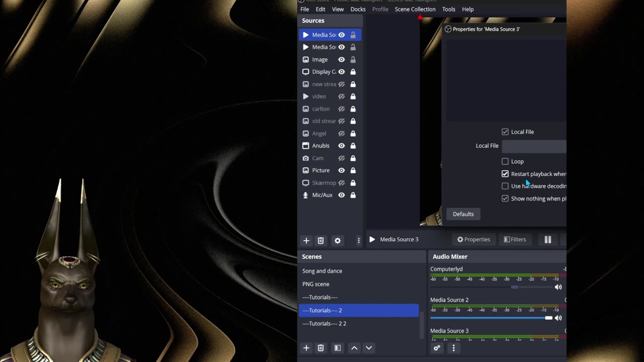Image resolution: width=644 pixels, height=362 pixels.
Task: Delete selected scene using trash icon
Action: click(320, 348)
